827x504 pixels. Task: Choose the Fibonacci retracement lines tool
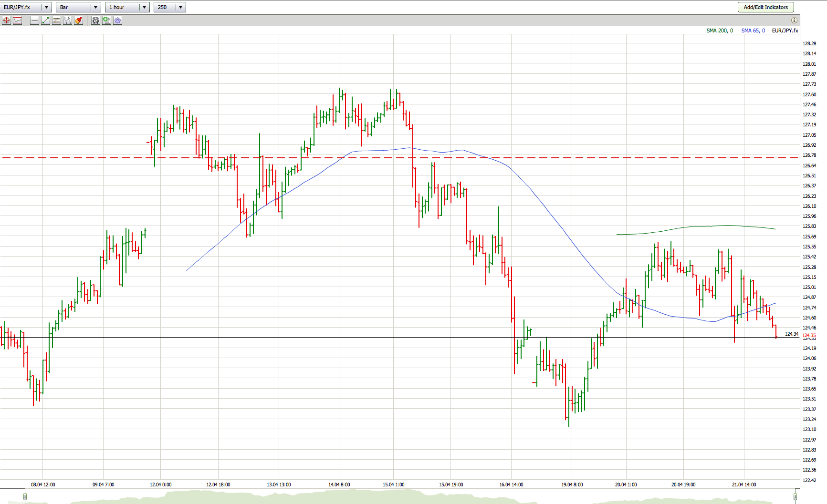pos(56,21)
